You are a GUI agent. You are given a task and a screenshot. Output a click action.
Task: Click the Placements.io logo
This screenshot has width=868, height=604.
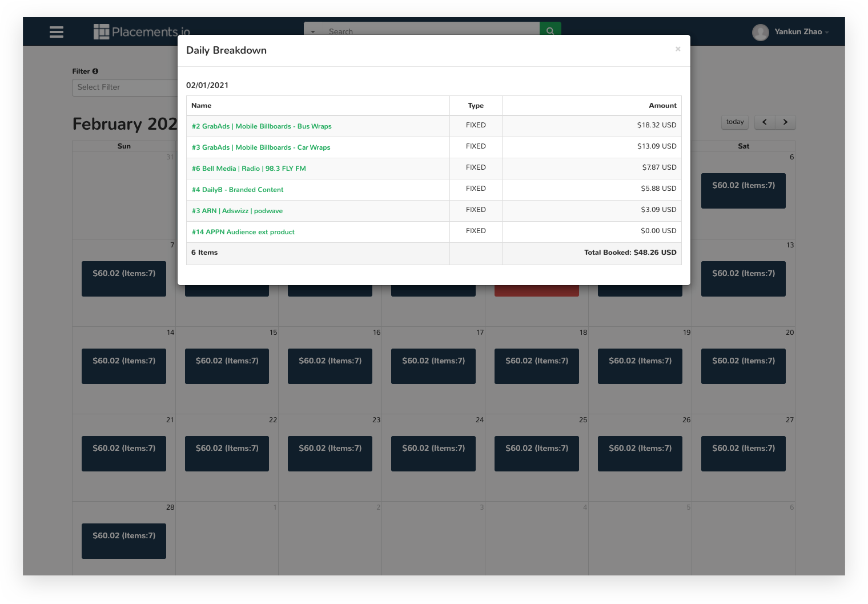[142, 31]
